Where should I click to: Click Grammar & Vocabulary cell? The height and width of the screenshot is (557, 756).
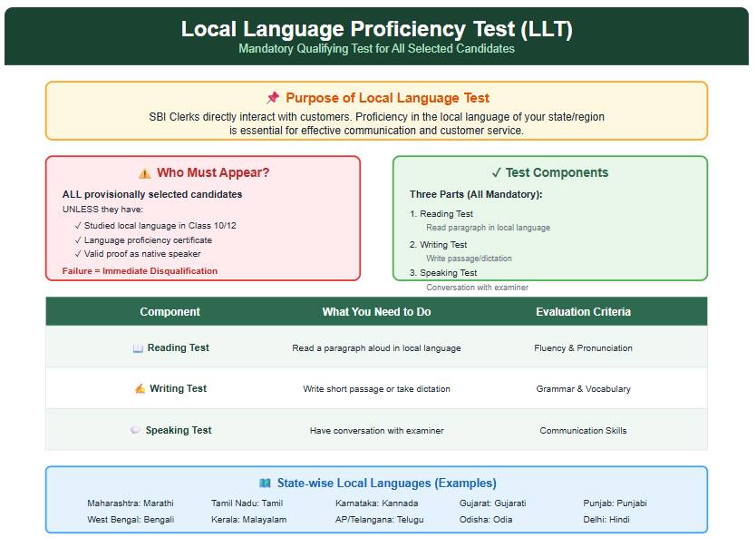point(584,389)
